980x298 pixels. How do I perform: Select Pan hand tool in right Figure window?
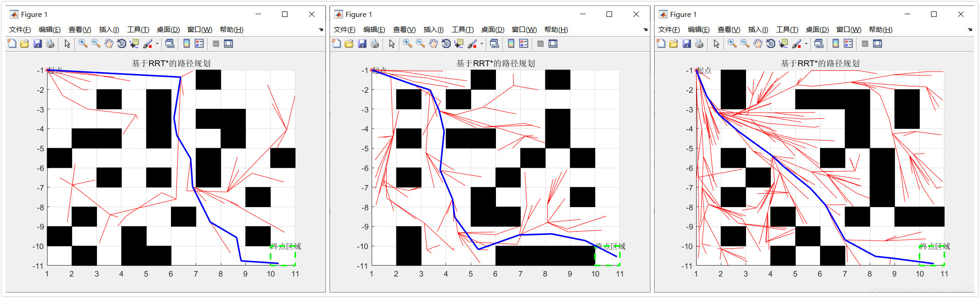pyautogui.click(x=758, y=43)
